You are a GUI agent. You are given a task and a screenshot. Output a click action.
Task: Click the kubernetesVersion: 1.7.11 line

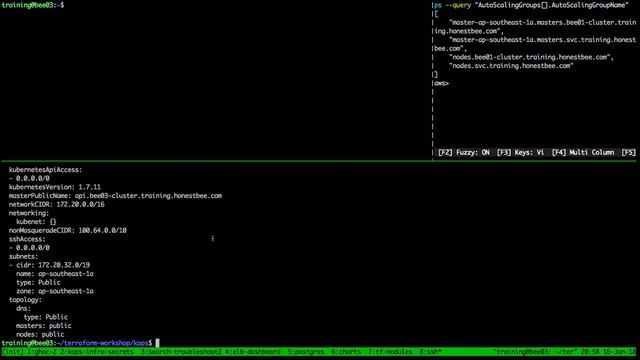click(55, 187)
